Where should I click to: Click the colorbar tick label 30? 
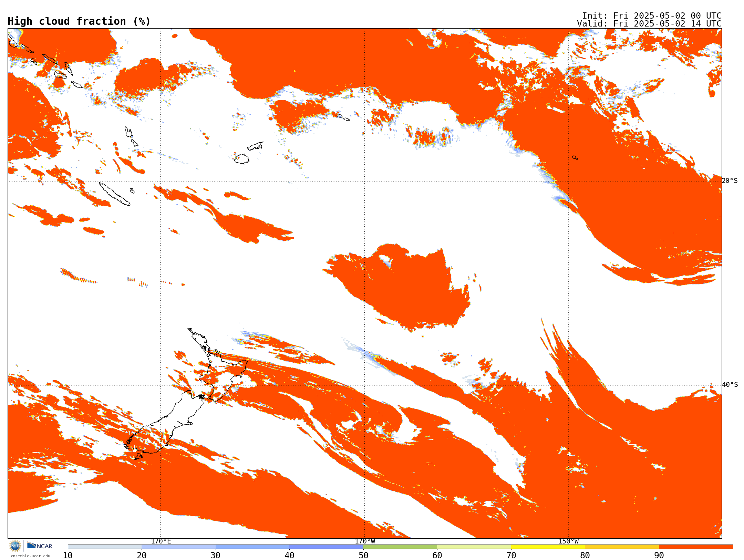[x=216, y=556]
